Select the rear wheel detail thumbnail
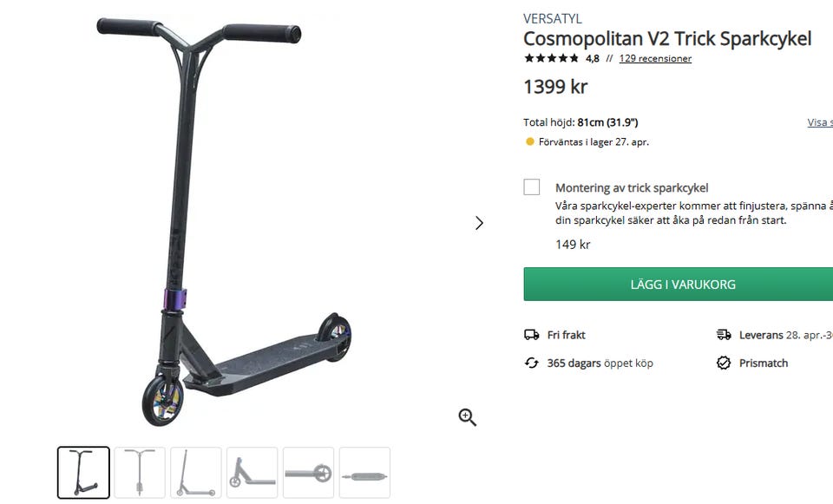Viewport: 833px width, 504px height. click(309, 473)
